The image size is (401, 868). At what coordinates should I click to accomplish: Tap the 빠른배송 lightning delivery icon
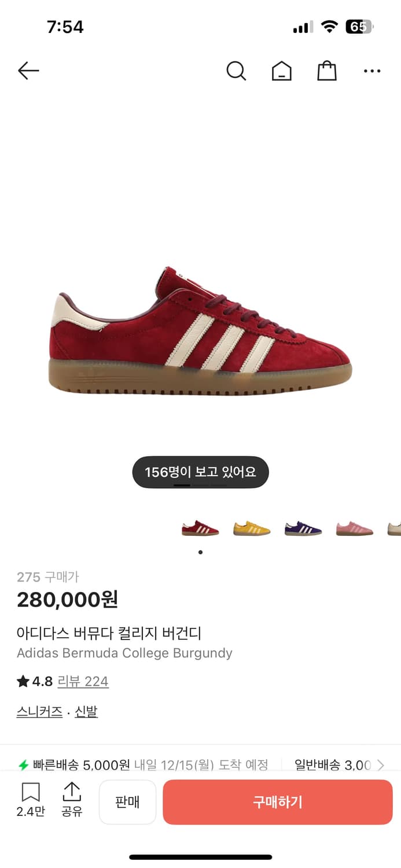(24, 765)
